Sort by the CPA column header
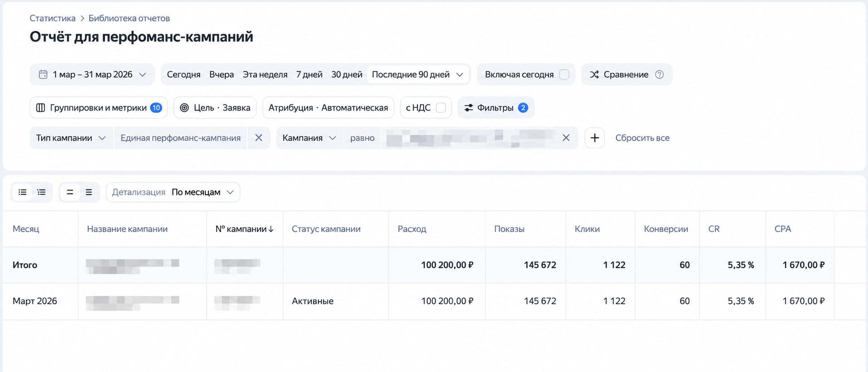Viewport: 868px width, 372px height. [783, 229]
